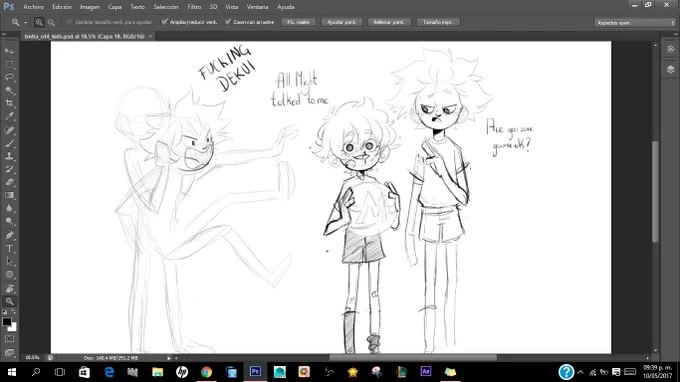Image resolution: width=680 pixels, height=382 pixels.
Task: Select the Eyedropper tool
Action: (10, 116)
